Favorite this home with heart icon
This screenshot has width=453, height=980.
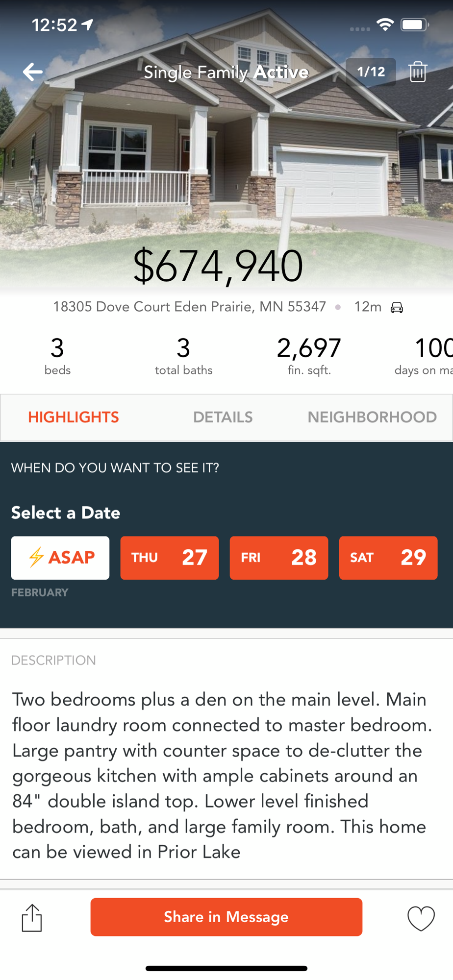[x=421, y=918]
